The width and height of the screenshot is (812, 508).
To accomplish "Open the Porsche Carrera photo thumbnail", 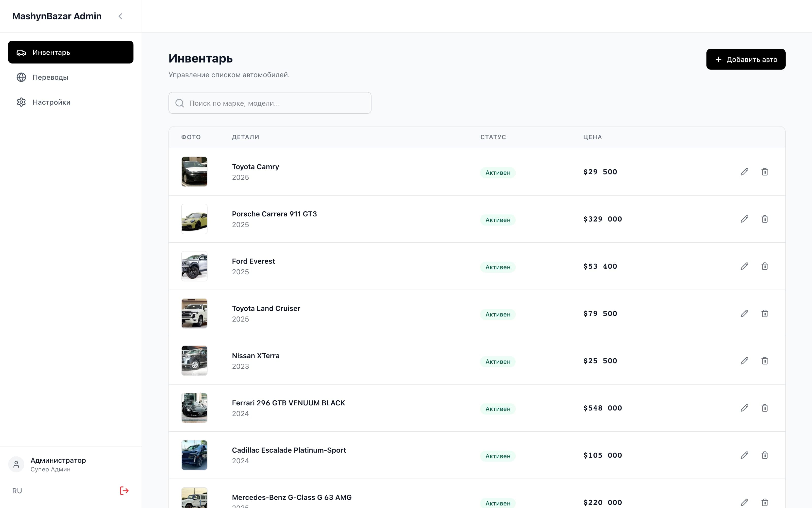I will click(x=194, y=219).
